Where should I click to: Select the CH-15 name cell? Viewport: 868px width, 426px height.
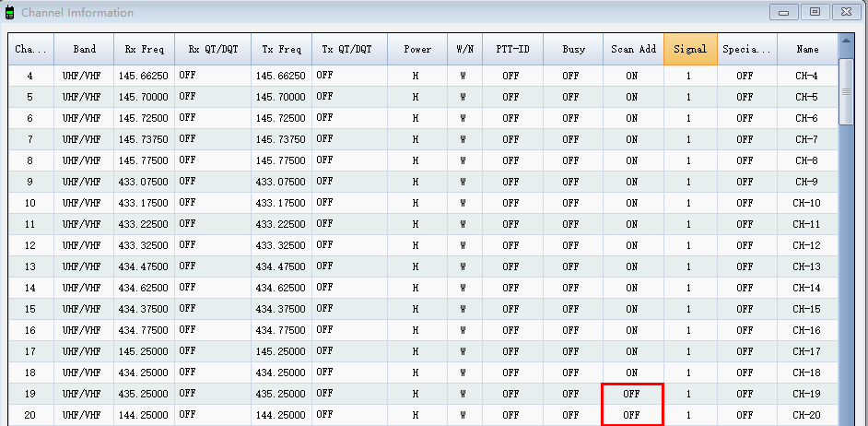808,309
